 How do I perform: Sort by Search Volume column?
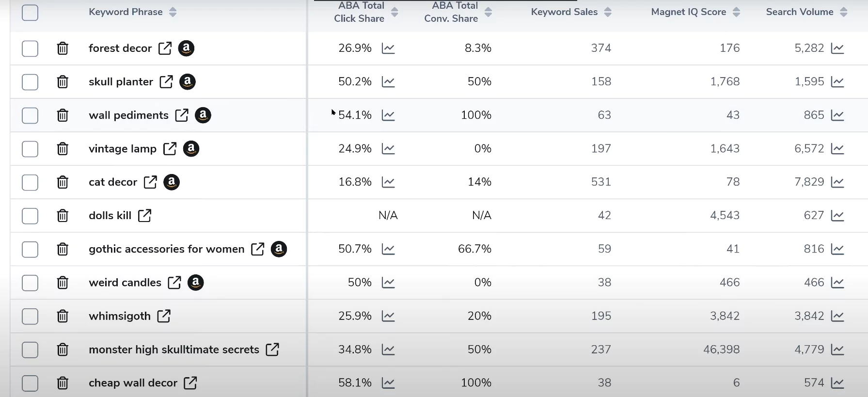point(844,12)
